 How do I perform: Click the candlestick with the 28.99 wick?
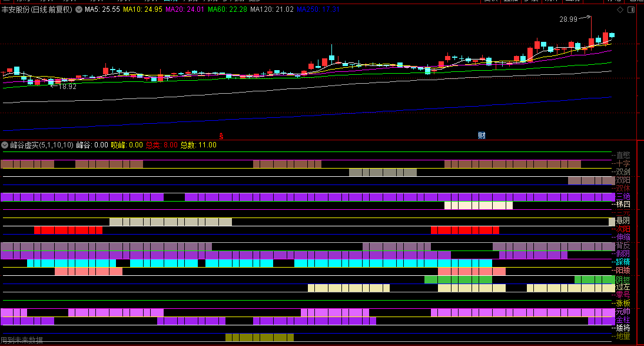pos(592,33)
